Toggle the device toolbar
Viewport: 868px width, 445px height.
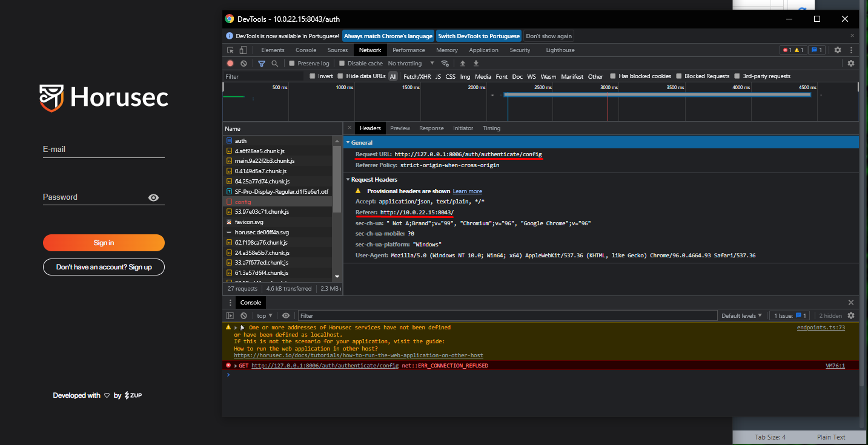tap(242, 50)
